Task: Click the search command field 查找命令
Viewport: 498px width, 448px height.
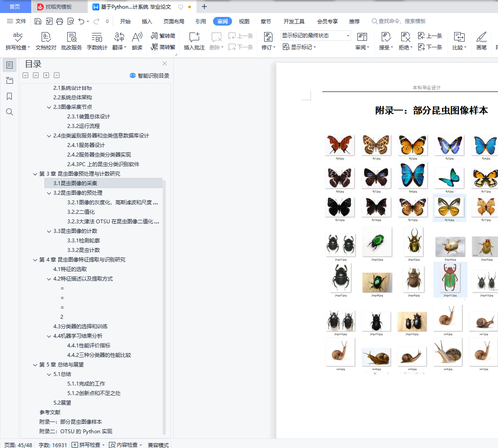Action: click(399, 21)
